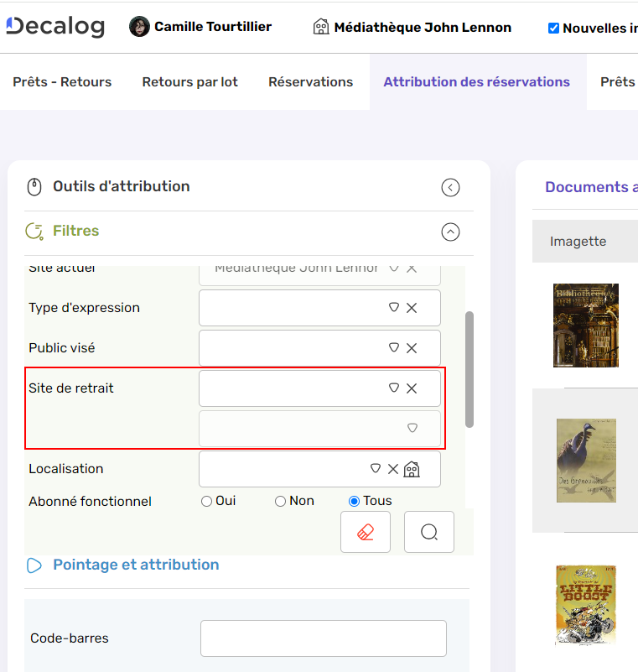Select Oui for Abonné fonctionnel
This screenshot has height=672, width=638.
point(206,502)
